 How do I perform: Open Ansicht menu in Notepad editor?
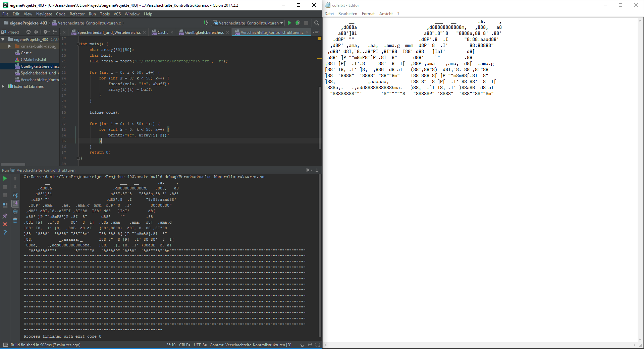[386, 14]
